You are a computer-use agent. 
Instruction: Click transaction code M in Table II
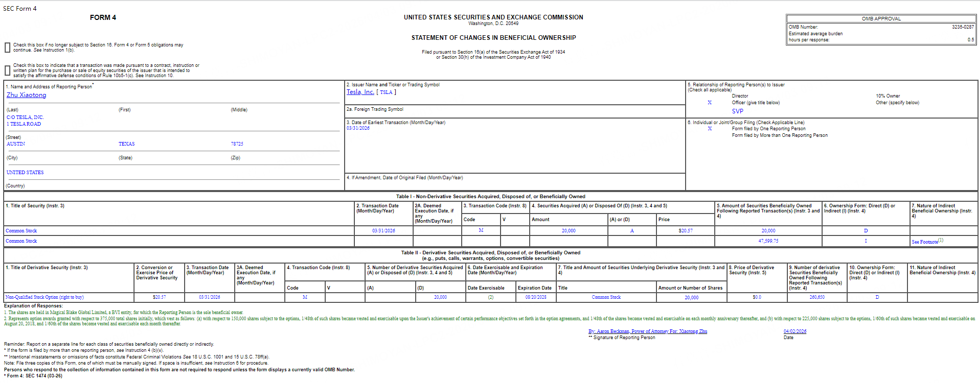coord(305,297)
